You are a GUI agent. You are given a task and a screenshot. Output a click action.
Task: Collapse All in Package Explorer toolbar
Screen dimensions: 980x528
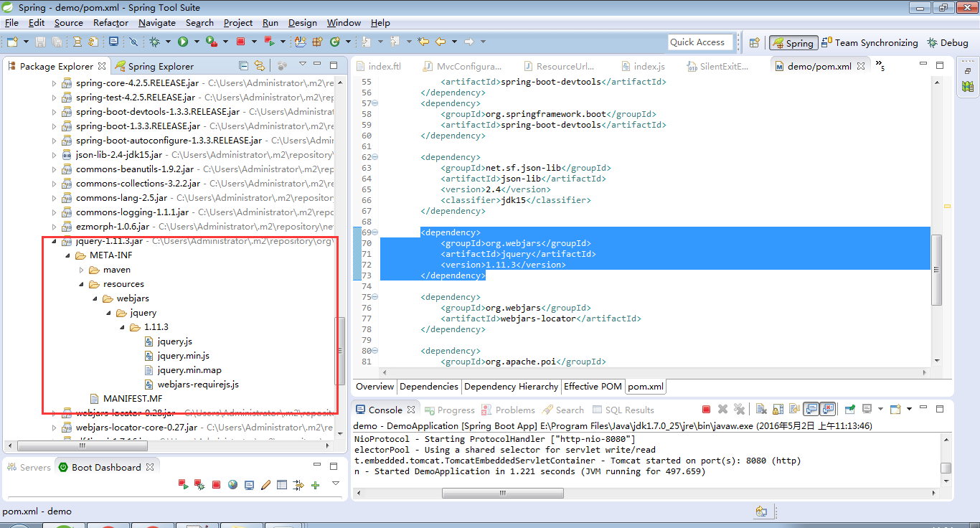click(x=243, y=65)
